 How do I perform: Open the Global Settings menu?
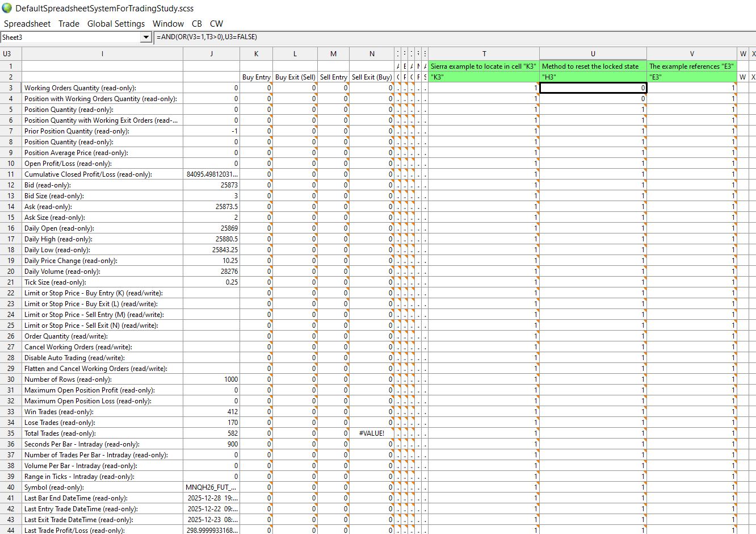coord(116,24)
